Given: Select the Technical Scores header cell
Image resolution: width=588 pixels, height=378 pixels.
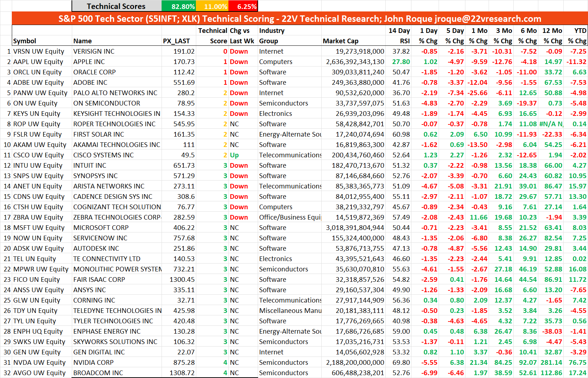Looking at the screenshot, I should pyautogui.click(x=117, y=6).
